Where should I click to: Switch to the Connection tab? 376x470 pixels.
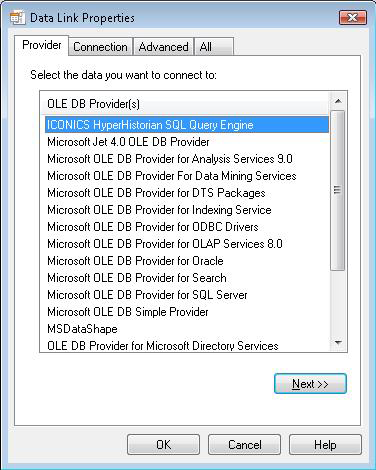coord(100,47)
